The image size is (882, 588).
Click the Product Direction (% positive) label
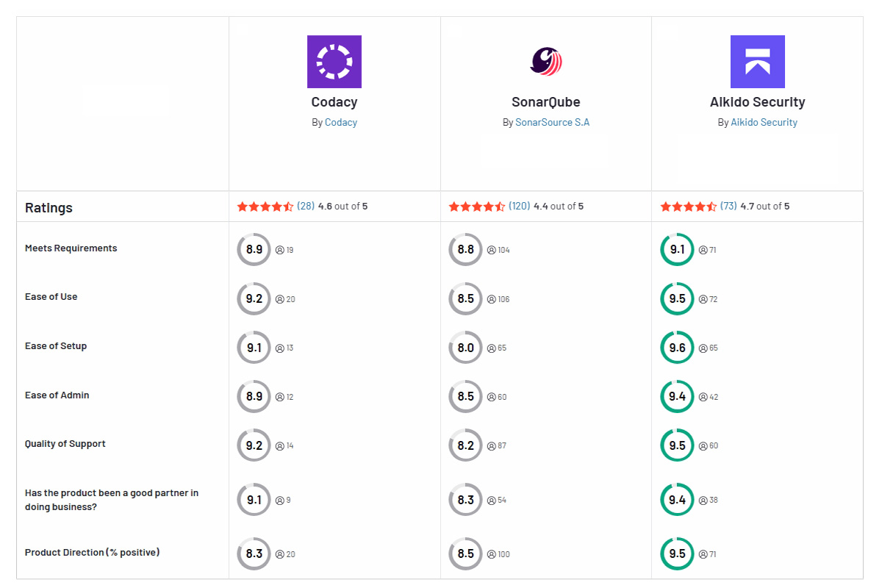[x=93, y=553]
